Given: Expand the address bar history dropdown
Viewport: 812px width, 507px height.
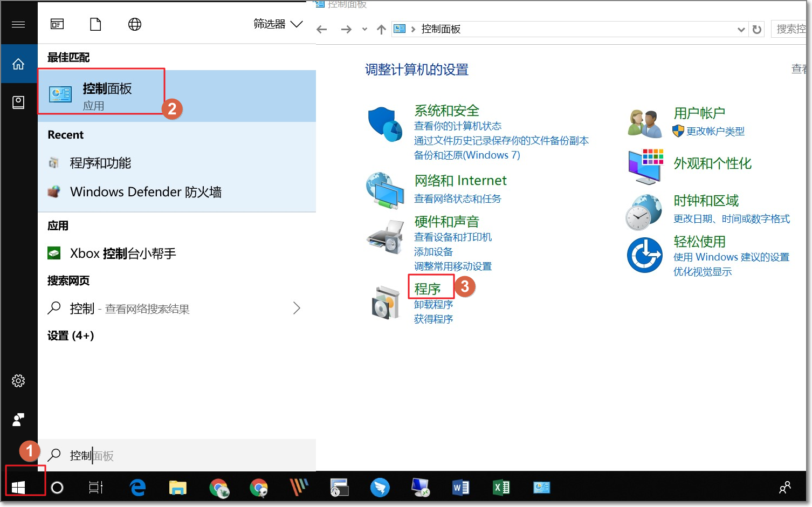Looking at the screenshot, I should tap(741, 30).
